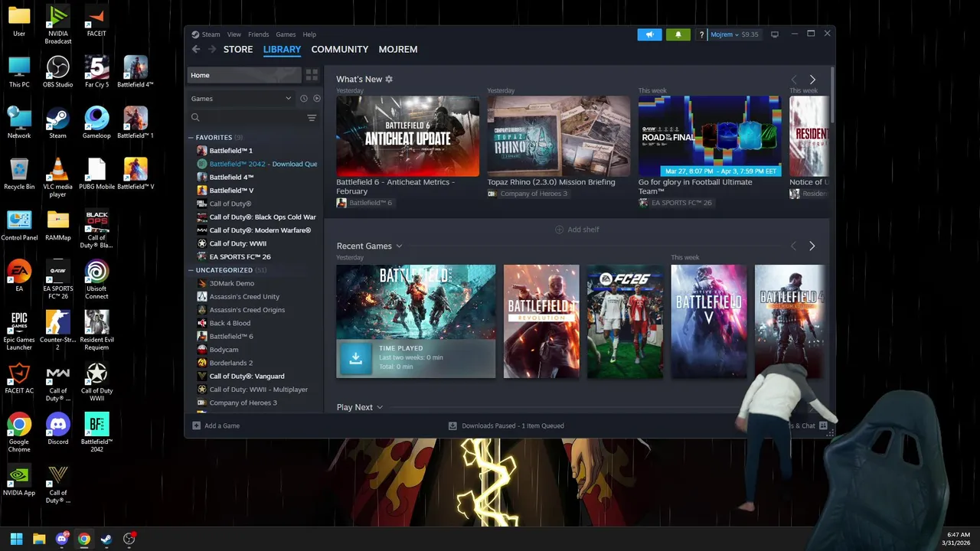Viewport: 980px width, 551px height.
Task: Select Battlefield™ 2042 in favorites list
Action: click(x=256, y=164)
